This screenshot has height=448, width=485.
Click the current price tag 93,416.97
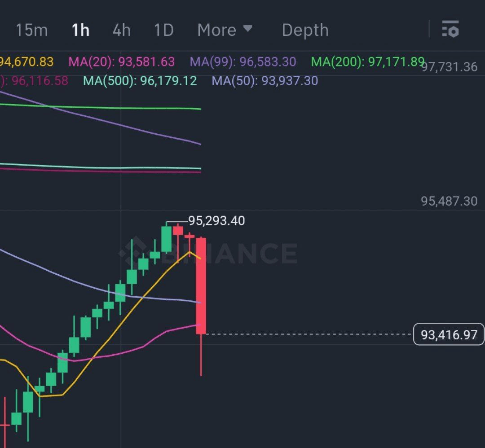(449, 334)
